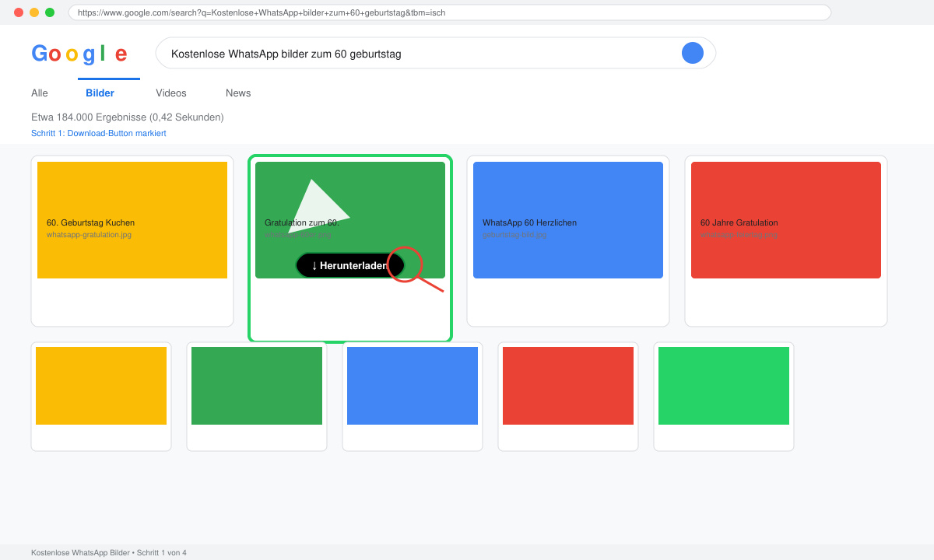The height and width of the screenshot is (560, 934).
Task: Minimize the window with the yellow button
Action: [x=34, y=12]
